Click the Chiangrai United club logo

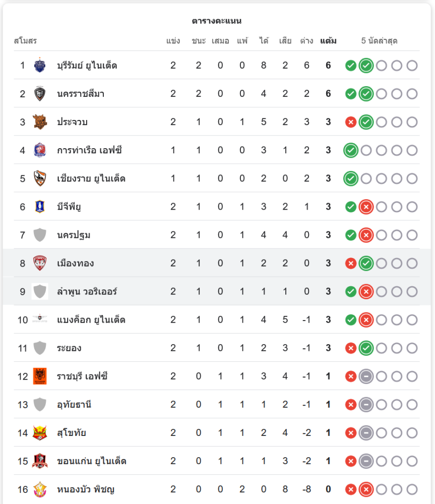(40, 178)
